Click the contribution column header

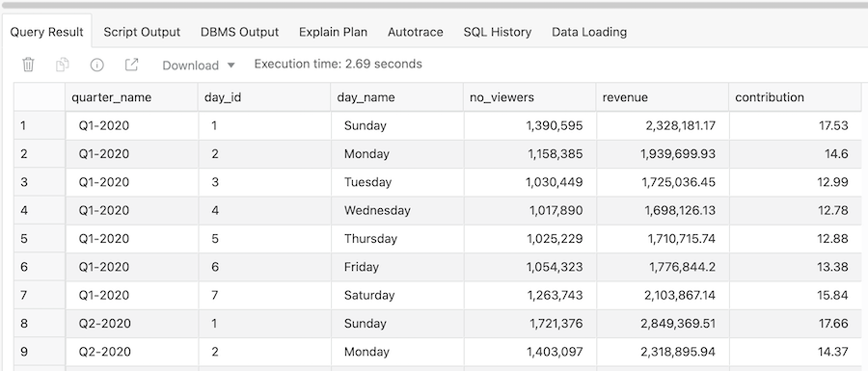click(x=795, y=97)
